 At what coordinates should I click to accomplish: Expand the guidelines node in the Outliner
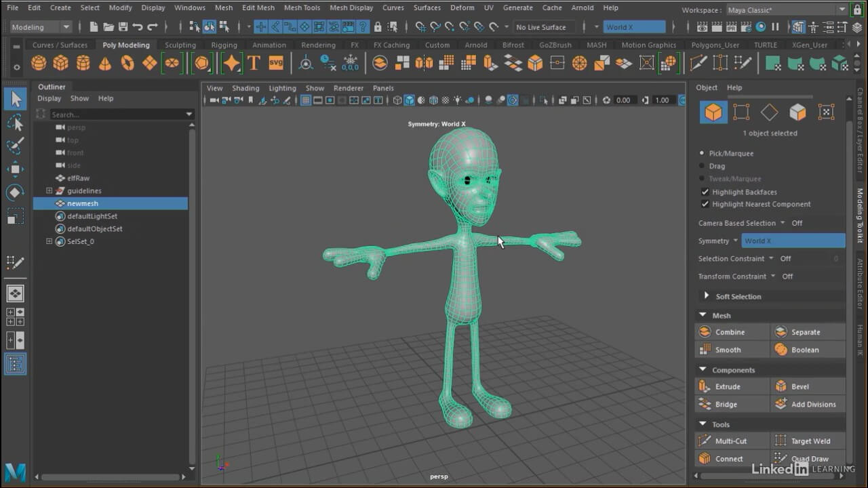pyautogui.click(x=49, y=191)
